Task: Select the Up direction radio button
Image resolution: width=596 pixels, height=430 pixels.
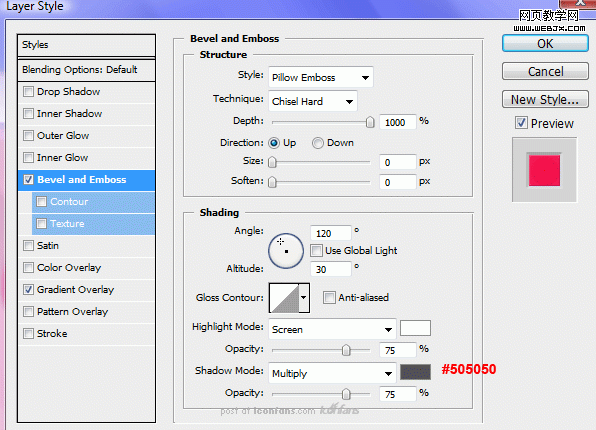Action: click(274, 143)
